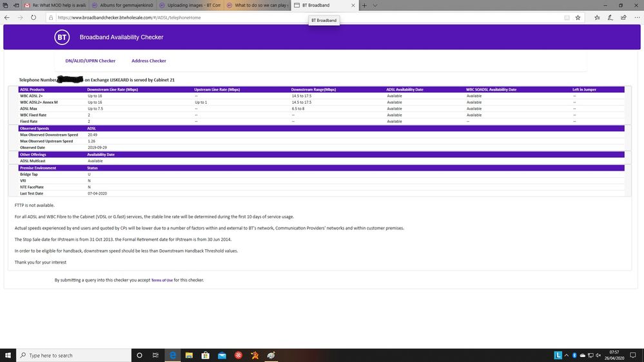Open Microsoft Edge on the taskbar
Screen dimensions: 644x362
[173, 356]
